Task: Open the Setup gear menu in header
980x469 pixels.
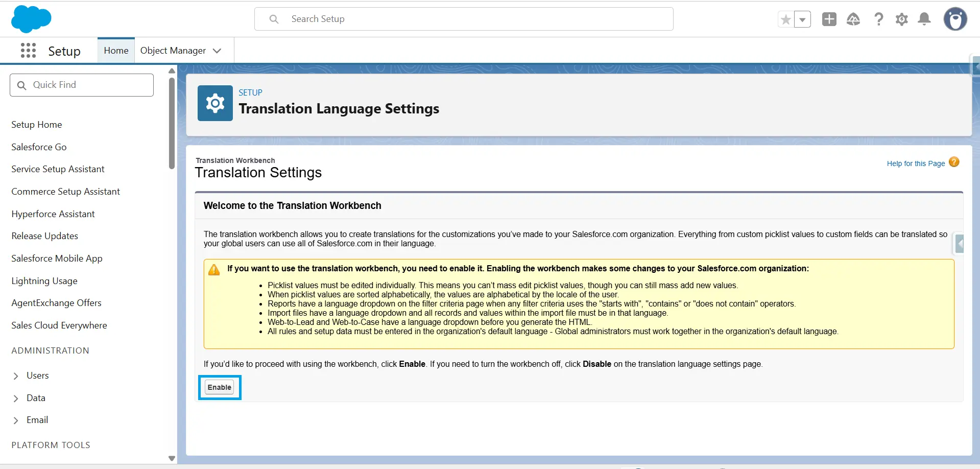Action: pyautogui.click(x=902, y=19)
